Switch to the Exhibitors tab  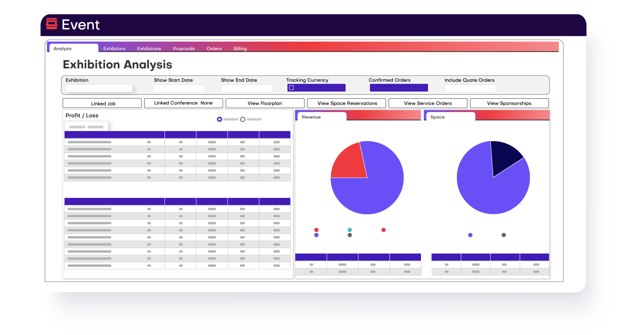tap(114, 48)
